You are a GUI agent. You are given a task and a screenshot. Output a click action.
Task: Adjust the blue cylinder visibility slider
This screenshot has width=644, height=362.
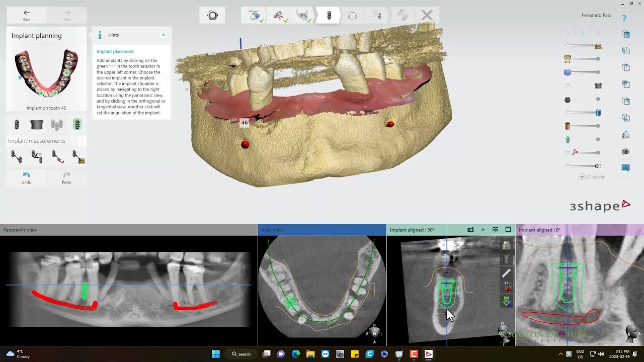click(583, 113)
